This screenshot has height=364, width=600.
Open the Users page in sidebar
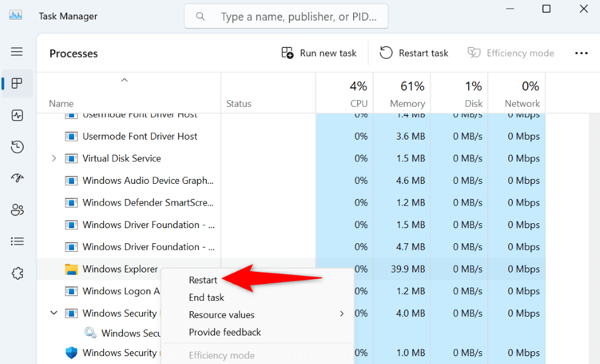click(x=17, y=210)
